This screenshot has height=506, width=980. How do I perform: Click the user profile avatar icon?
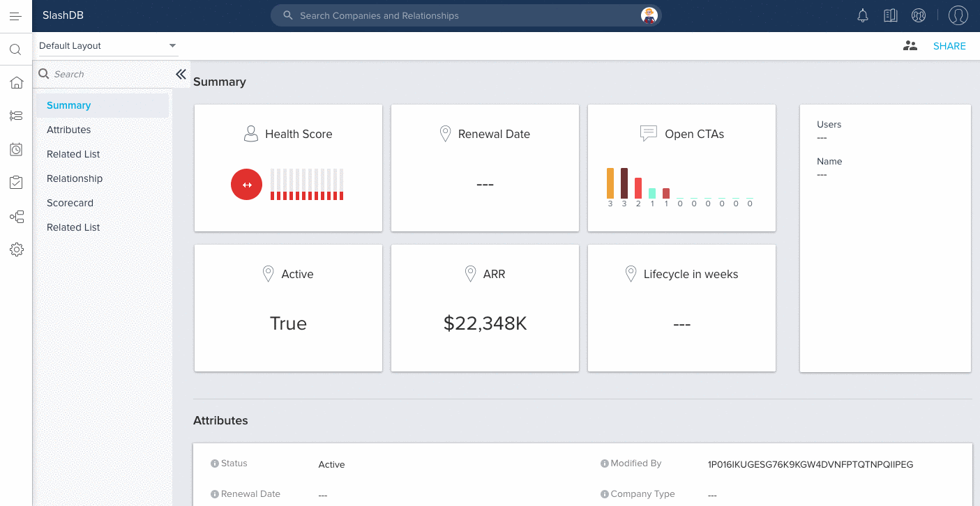click(958, 15)
